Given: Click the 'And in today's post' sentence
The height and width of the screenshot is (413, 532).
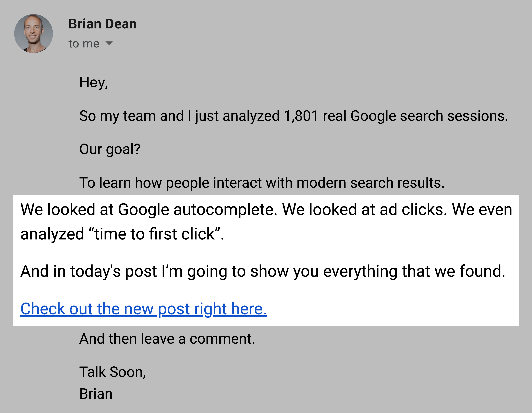Looking at the screenshot, I should click(263, 271).
